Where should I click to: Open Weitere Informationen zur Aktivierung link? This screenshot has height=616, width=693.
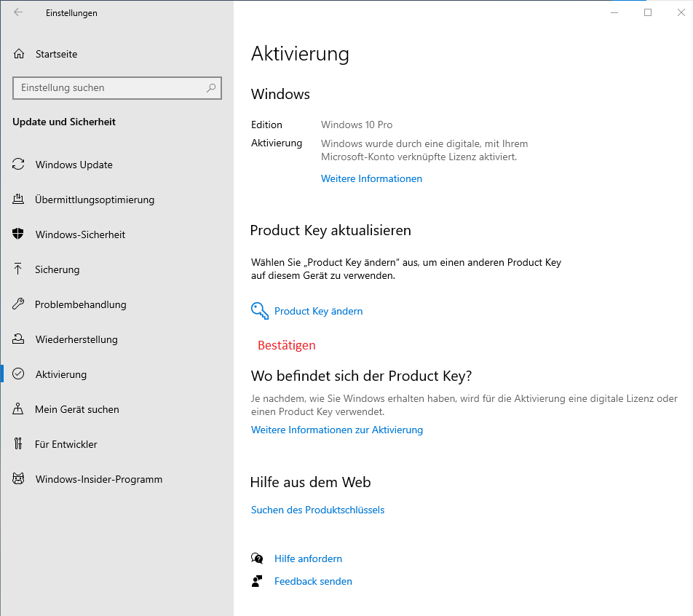tap(337, 430)
